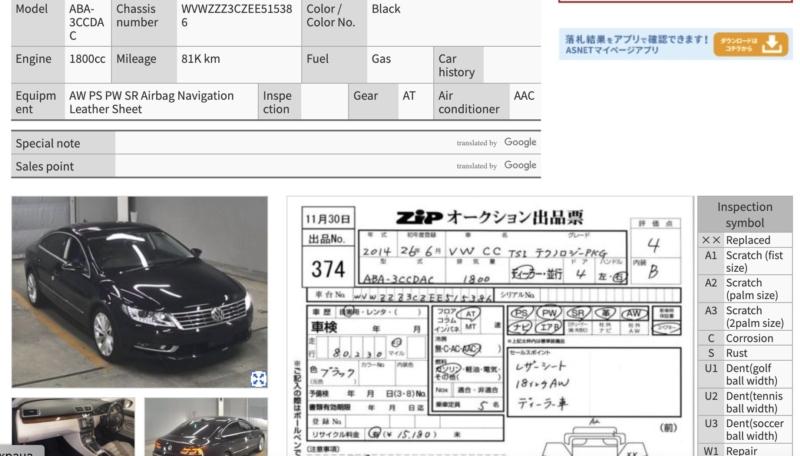Click the ASNET My Page app banner text

634,44
